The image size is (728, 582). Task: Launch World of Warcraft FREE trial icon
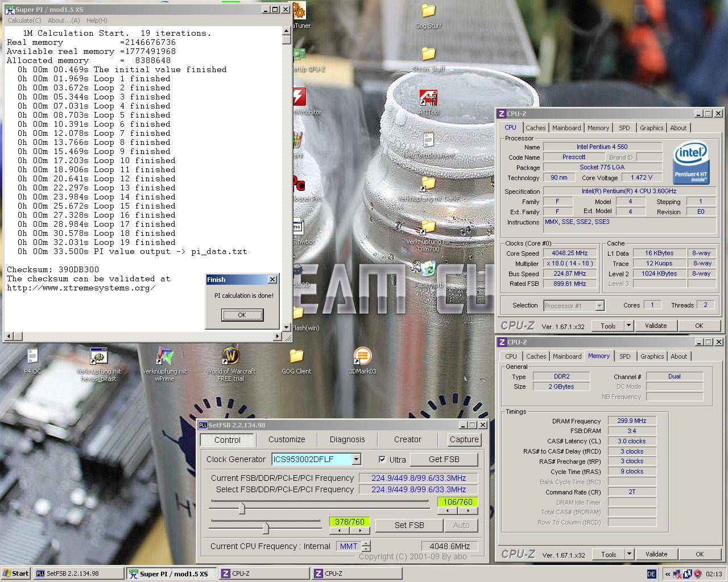pos(230,356)
